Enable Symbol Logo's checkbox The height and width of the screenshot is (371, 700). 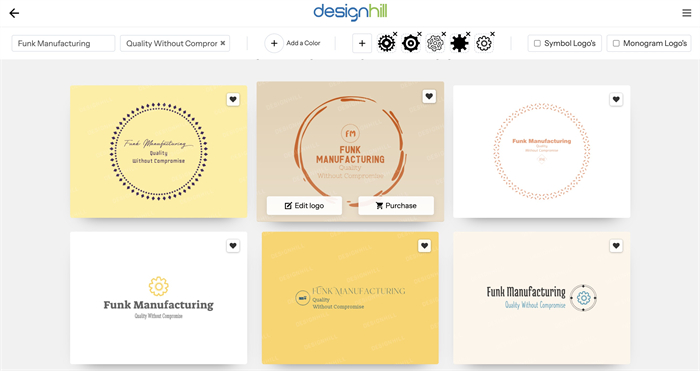538,43
